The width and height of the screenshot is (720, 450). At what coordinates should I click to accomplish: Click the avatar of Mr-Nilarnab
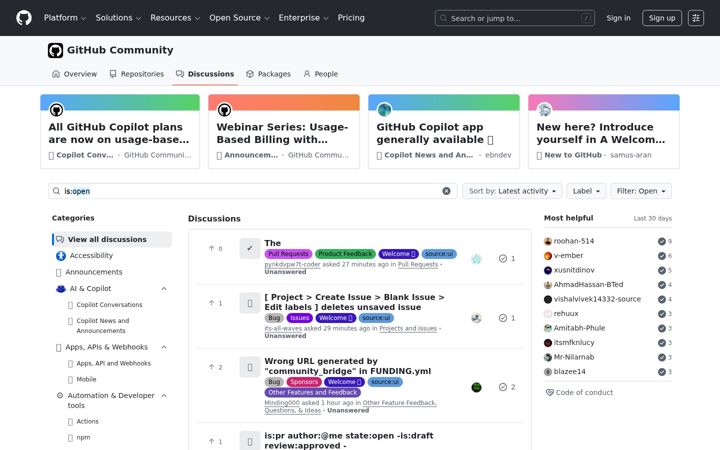click(x=548, y=357)
